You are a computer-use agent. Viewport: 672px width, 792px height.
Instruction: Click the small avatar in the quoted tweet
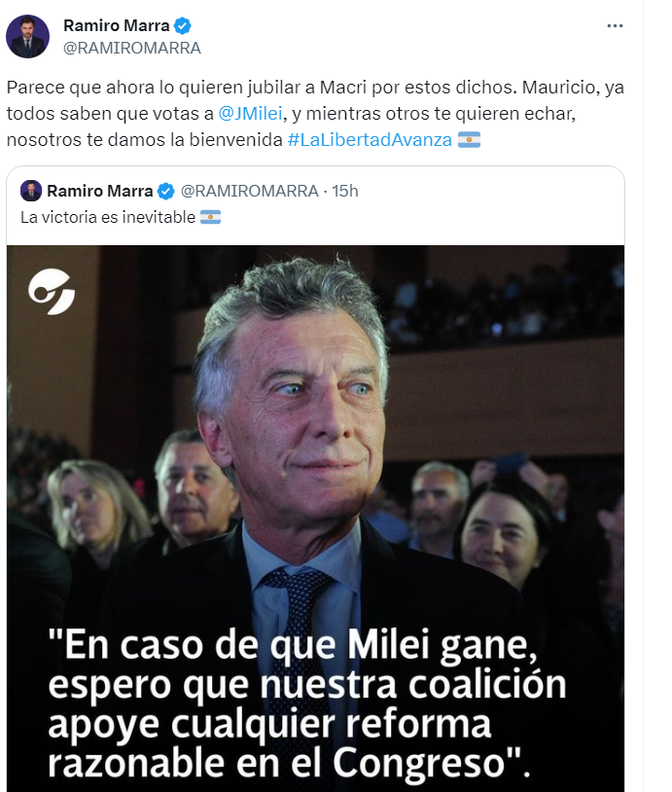(31, 191)
